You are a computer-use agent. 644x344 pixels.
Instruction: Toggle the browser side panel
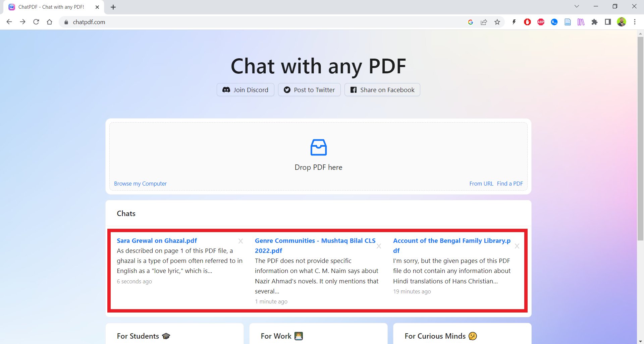(x=608, y=22)
